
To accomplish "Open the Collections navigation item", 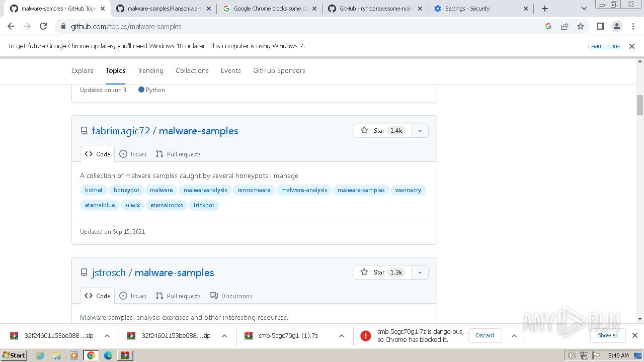I will (192, 70).
